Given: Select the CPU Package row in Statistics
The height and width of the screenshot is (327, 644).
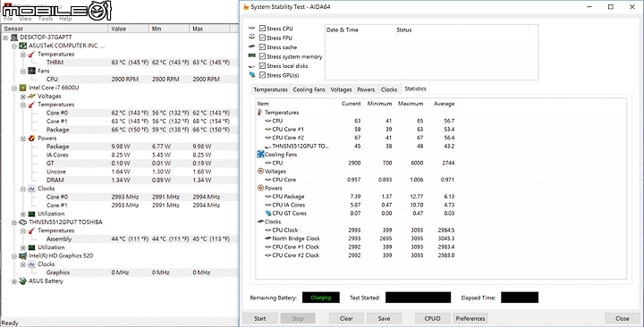Looking at the screenshot, I should tap(356, 197).
